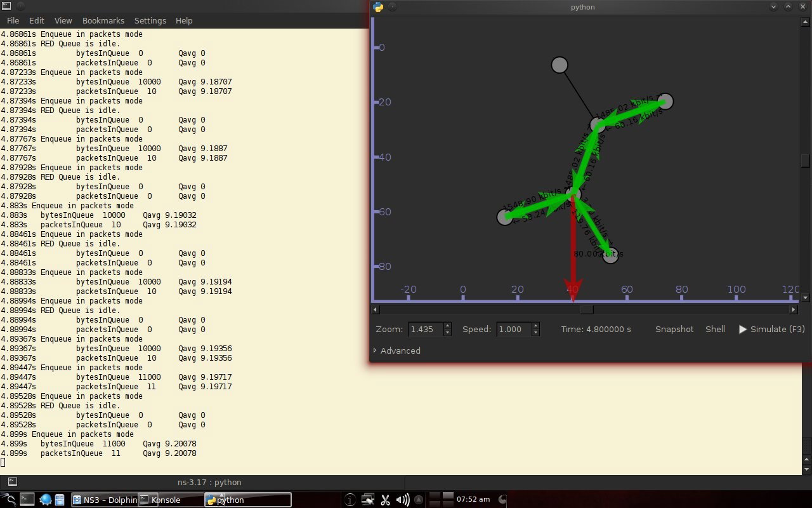Open the web browser globe icon

point(46,500)
